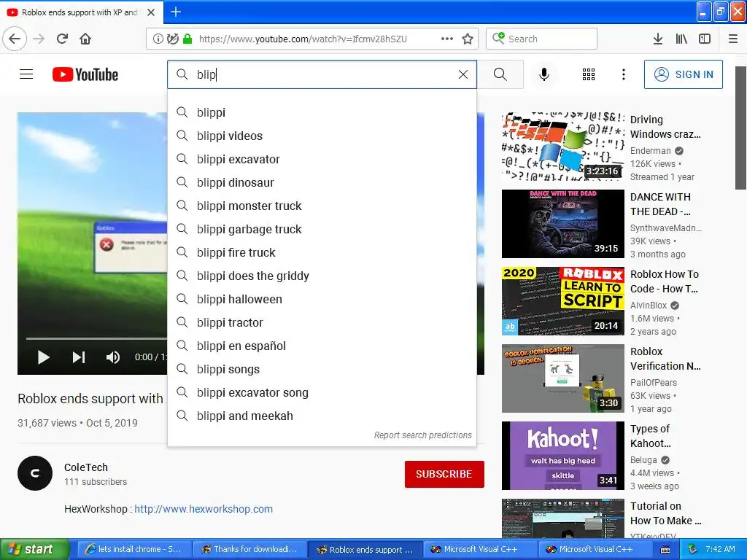Select suggestion "blippi halloween"
The width and height of the screenshot is (747, 560).
coord(322,299)
